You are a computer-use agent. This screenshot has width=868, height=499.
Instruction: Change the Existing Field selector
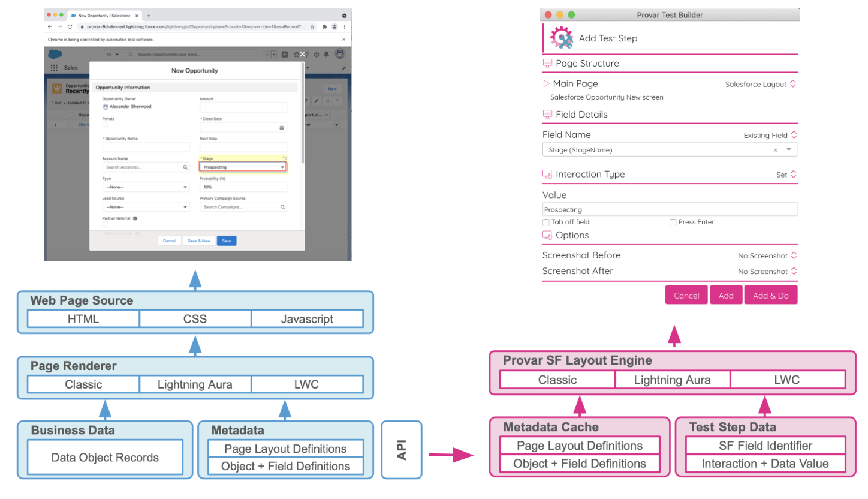point(770,135)
